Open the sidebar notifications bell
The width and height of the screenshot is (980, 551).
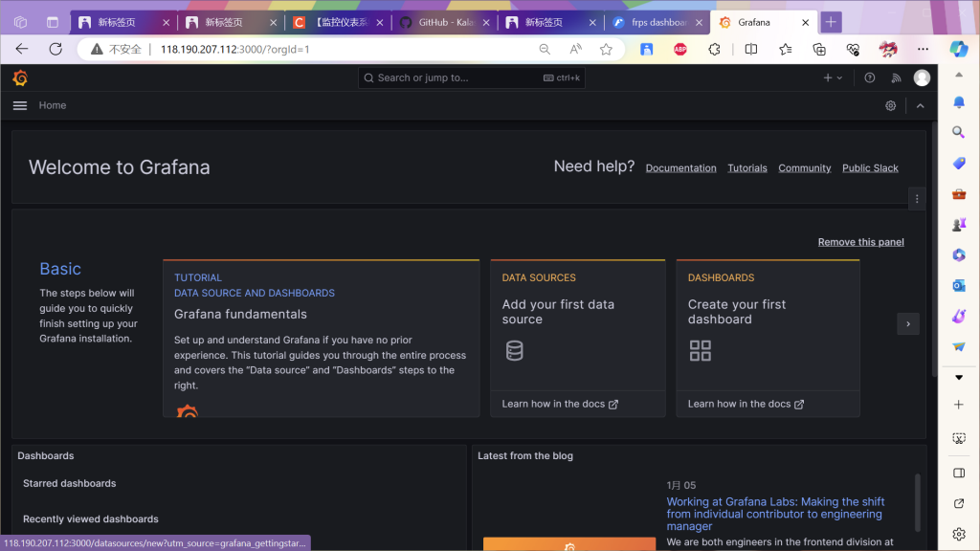tap(959, 101)
